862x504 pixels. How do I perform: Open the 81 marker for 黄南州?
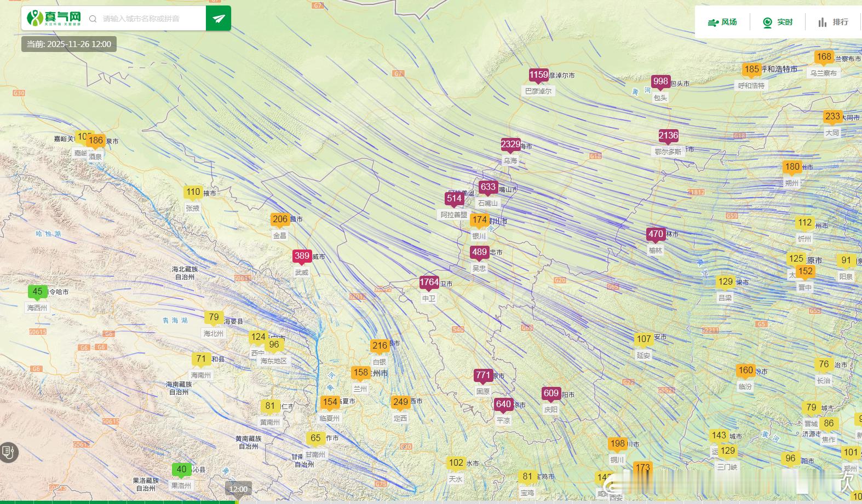pyautogui.click(x=271, y=406)
